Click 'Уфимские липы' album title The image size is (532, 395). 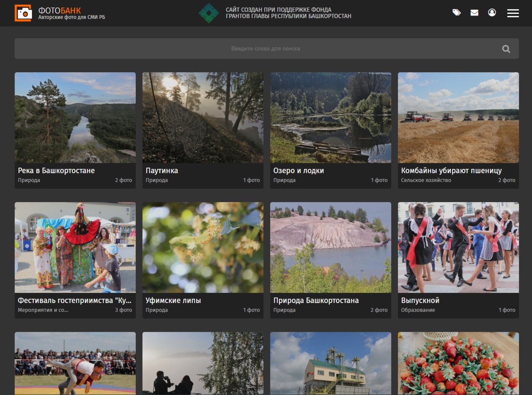coord(173,300)
